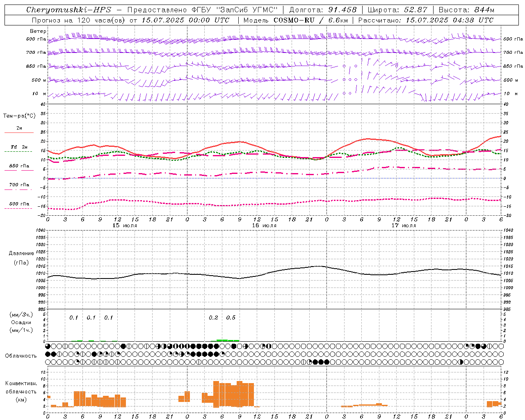Click the Ветер panel label

tap(38, 31)
